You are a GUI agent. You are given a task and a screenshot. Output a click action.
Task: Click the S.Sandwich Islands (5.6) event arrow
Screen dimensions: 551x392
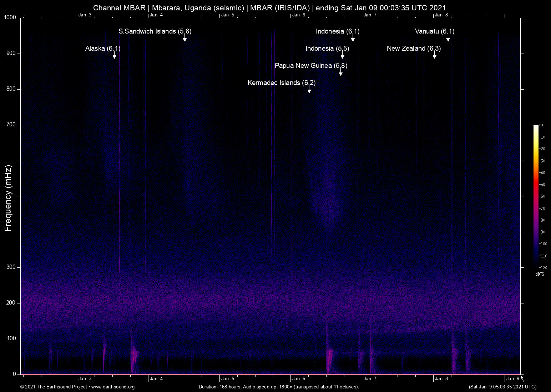(x=185, y=39)
